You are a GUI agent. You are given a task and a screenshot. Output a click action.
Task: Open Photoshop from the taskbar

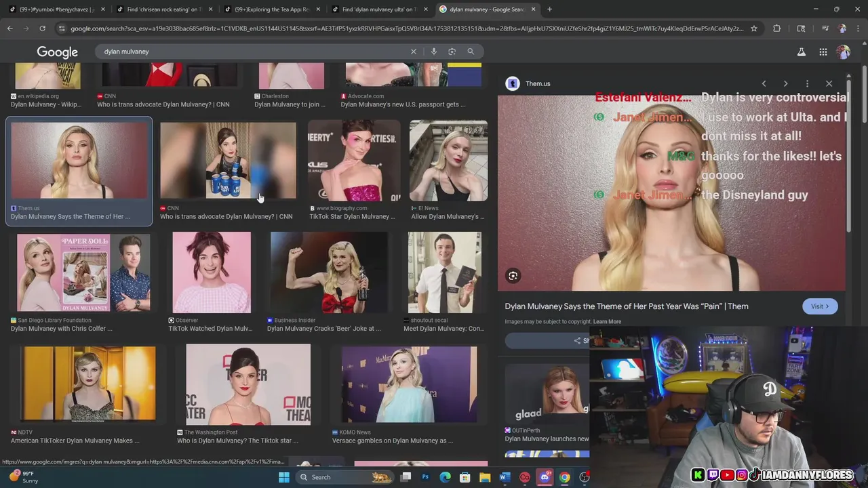[x=425, y=477]
